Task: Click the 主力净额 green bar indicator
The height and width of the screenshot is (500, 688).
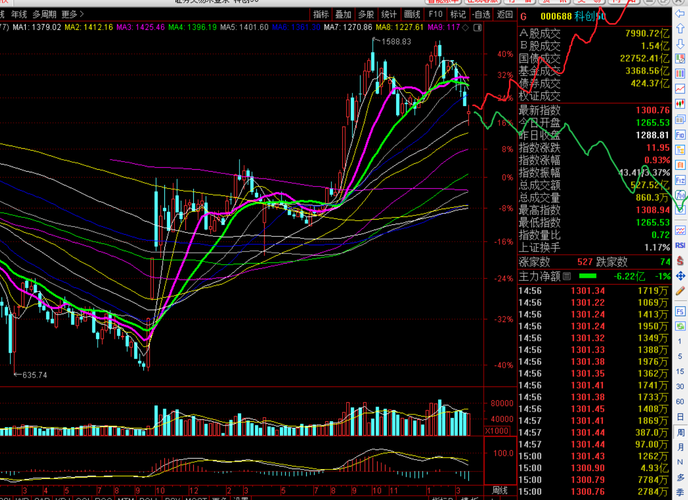Action: (x=588, y=276)
